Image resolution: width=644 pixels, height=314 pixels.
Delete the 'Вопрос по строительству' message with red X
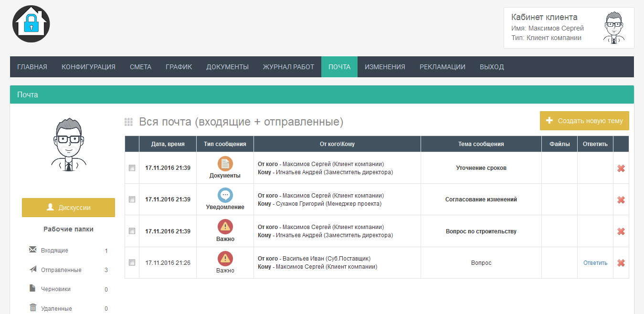pos(621,231)
